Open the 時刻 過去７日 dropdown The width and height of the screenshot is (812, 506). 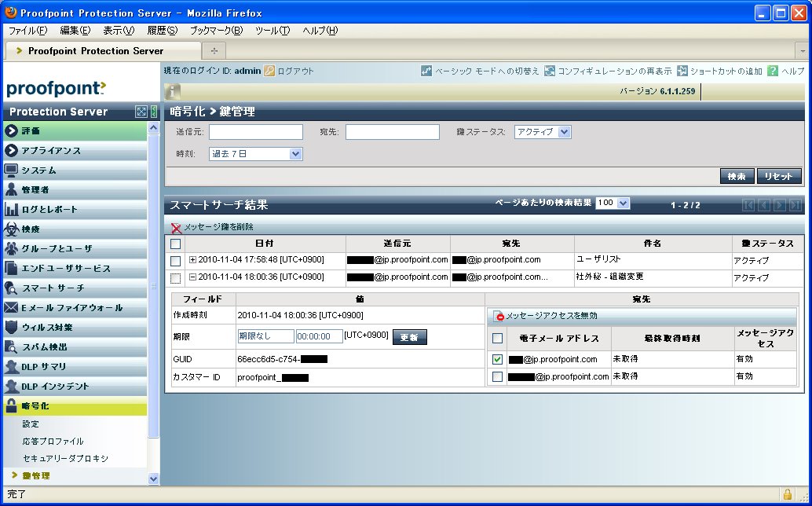coord(255,154)
